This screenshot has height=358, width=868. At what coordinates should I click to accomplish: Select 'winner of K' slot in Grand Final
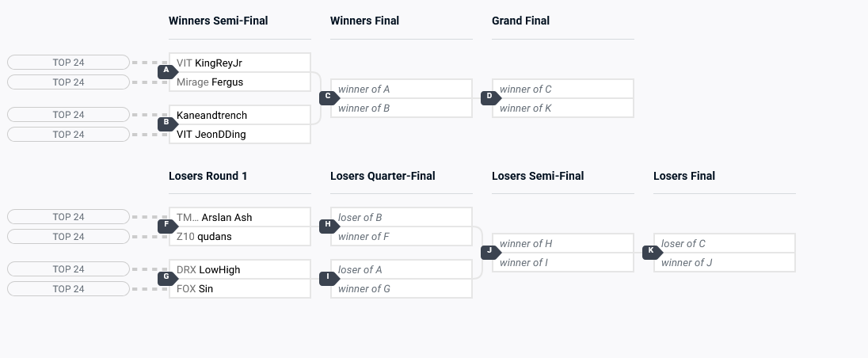562,109
